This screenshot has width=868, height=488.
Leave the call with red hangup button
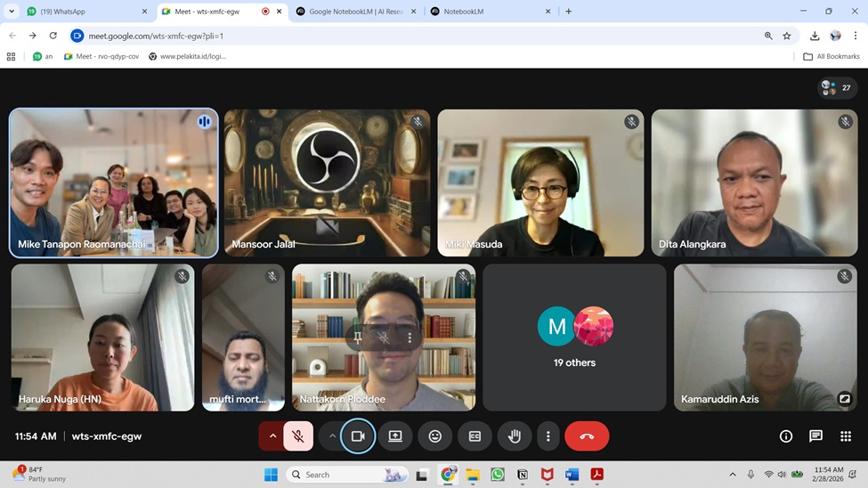pyautogui.click(x=587, y=436)
